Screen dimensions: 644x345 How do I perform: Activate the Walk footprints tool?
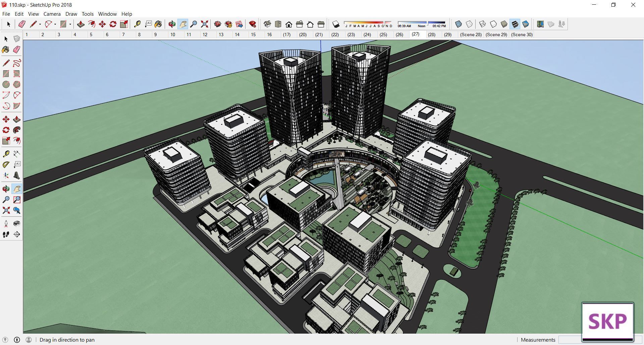pos(6,234)
